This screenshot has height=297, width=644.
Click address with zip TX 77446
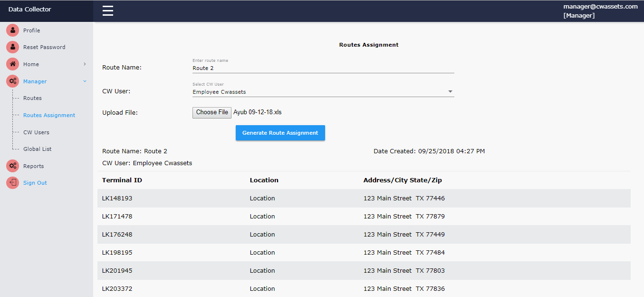click(404, 198)
